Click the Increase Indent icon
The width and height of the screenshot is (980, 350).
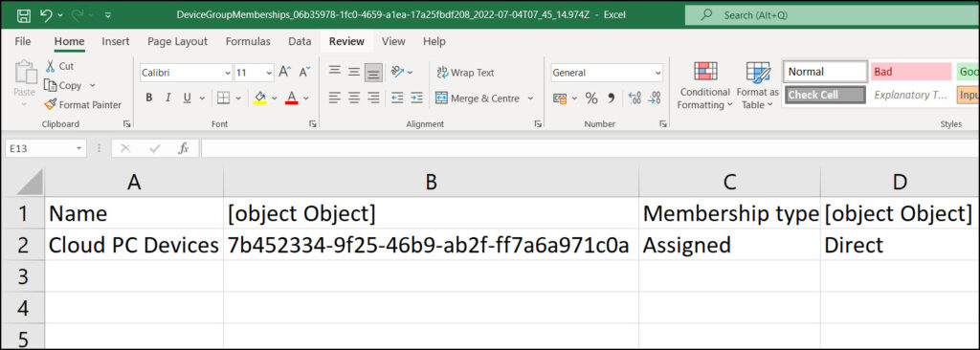pos(417,98)
